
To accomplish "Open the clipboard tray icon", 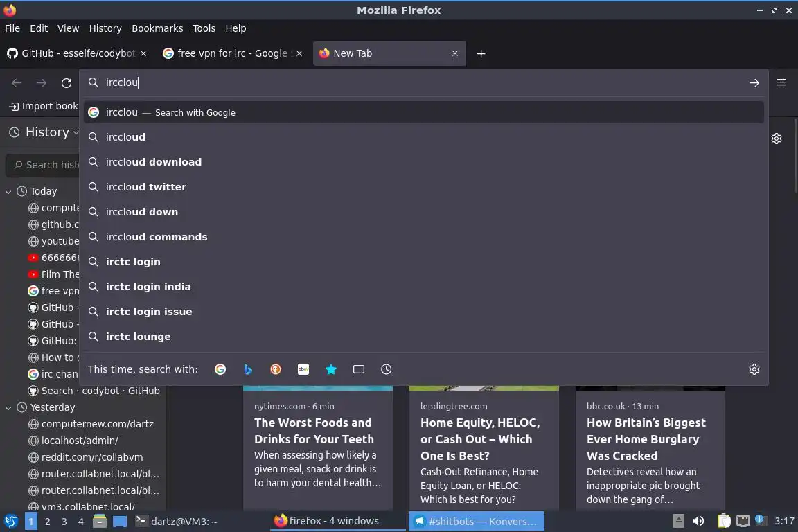I will point(724,521).
